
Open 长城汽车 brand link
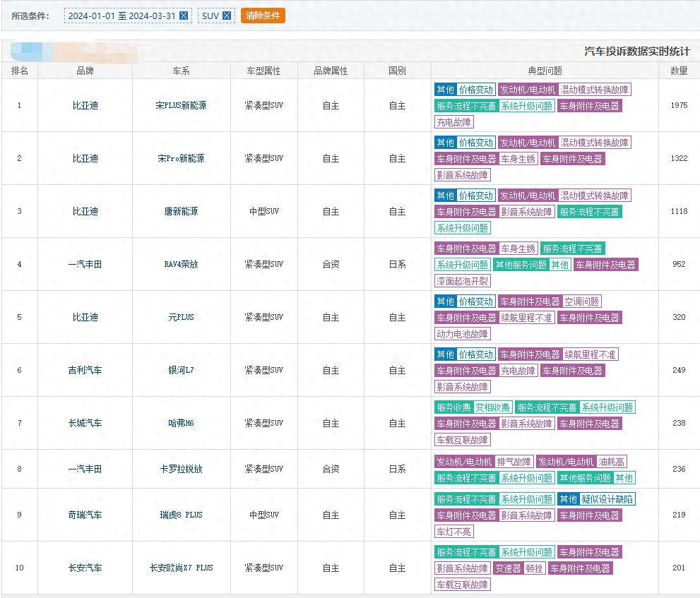tap(85, 423)
